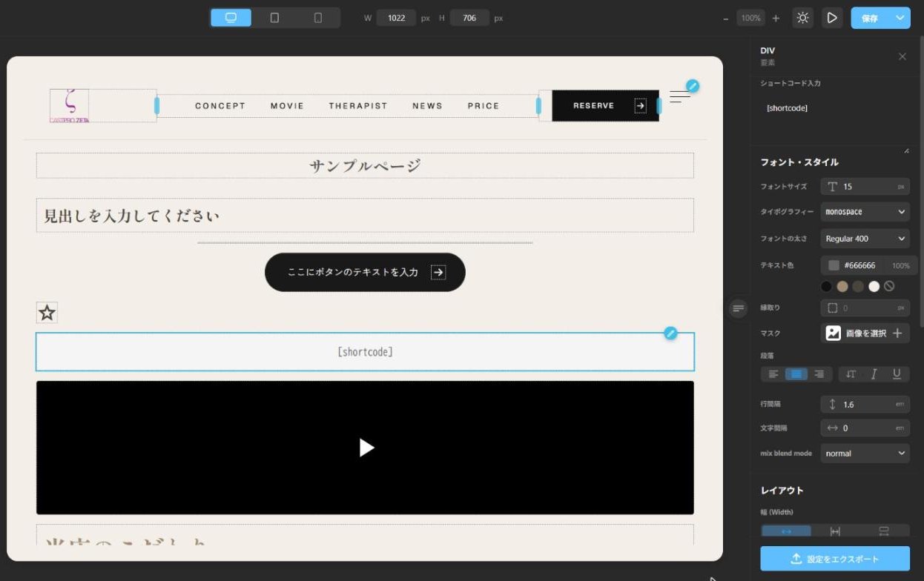Click the RESERVE button in the header

[x=605, y=106]
